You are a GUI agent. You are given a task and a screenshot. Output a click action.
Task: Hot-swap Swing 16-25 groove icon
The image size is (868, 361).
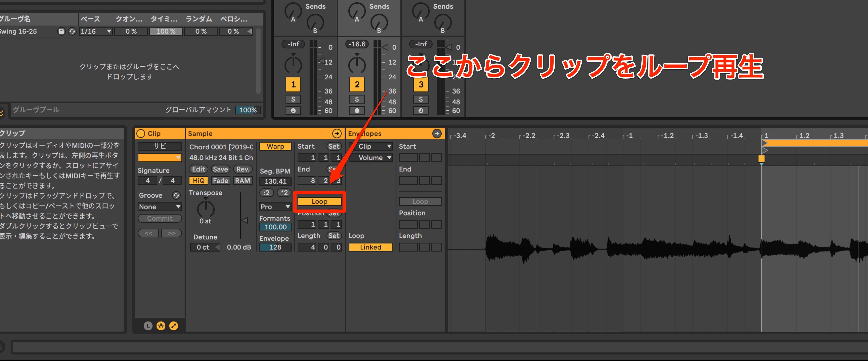pyautogui.click(x=72, y=31)
